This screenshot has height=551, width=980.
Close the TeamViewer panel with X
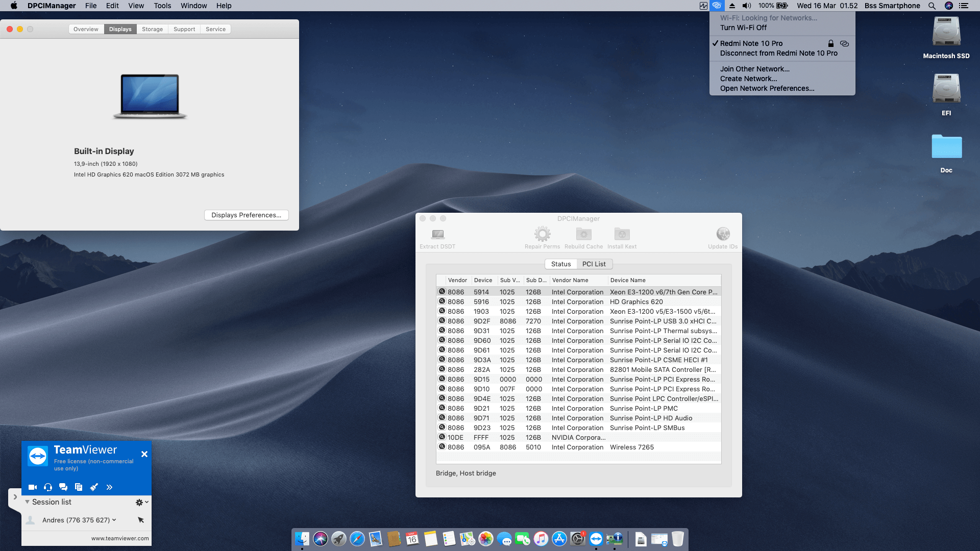coord(144,454)
